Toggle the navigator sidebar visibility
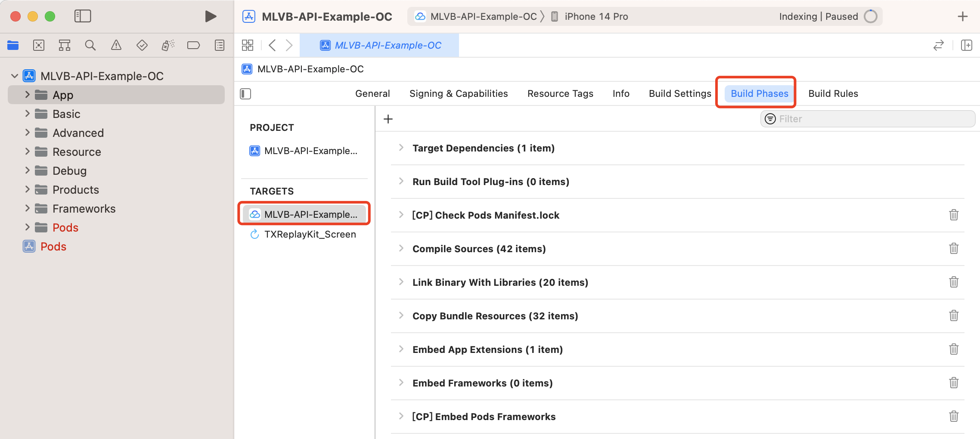Image resolution: width=980 pixels, height=439 pixels. coord(83,16)
